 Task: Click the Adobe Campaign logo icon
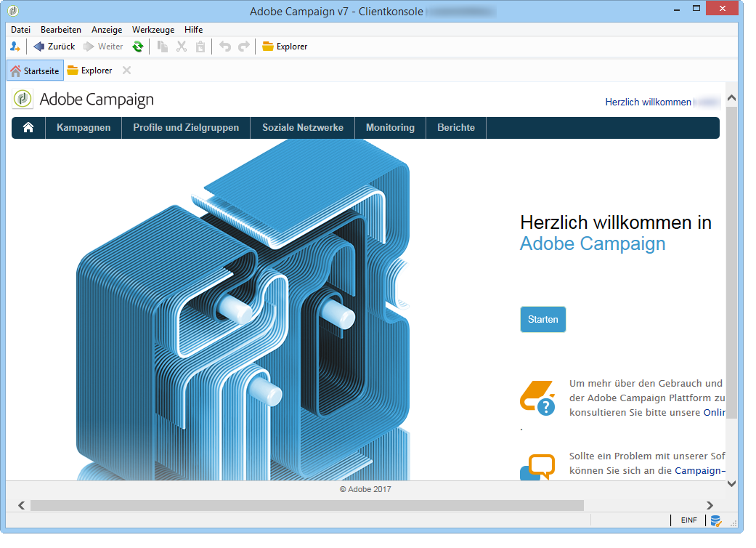pyautogui.click(x=23, y=99)
